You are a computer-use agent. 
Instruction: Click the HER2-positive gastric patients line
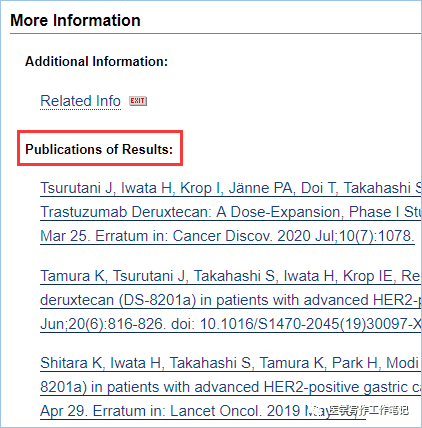[231, 387]
